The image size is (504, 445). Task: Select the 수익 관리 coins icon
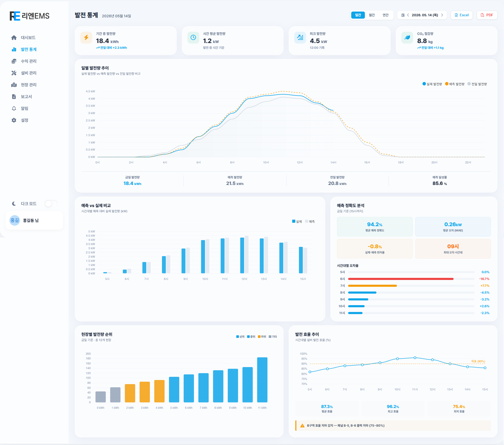click(14, 61)
